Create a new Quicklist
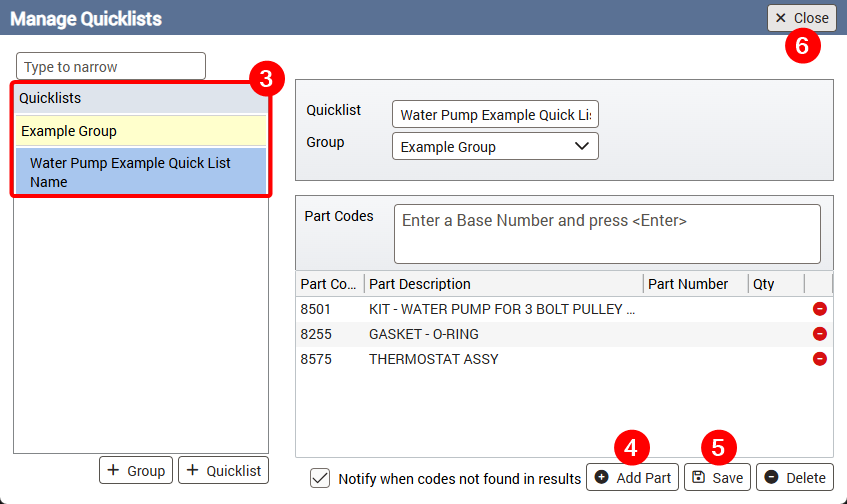The width and height of the screenshot is (847, 504). [223, 470]
